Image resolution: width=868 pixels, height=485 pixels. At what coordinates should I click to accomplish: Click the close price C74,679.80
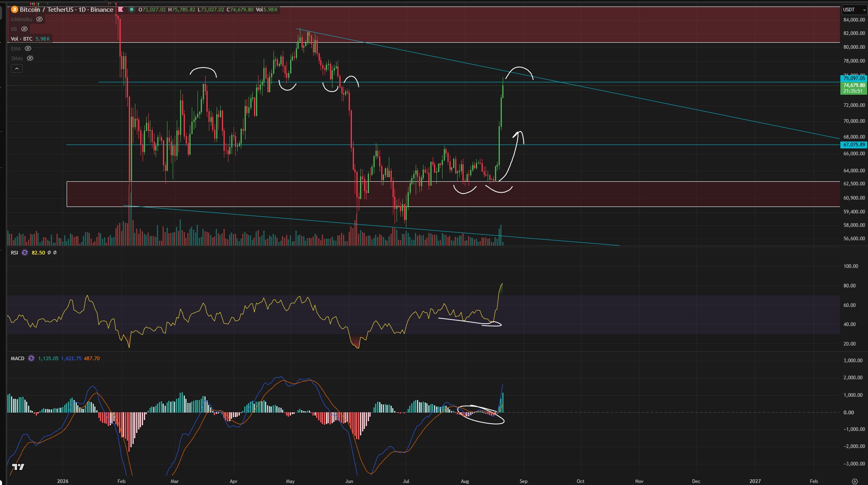[x=240, y=9]
